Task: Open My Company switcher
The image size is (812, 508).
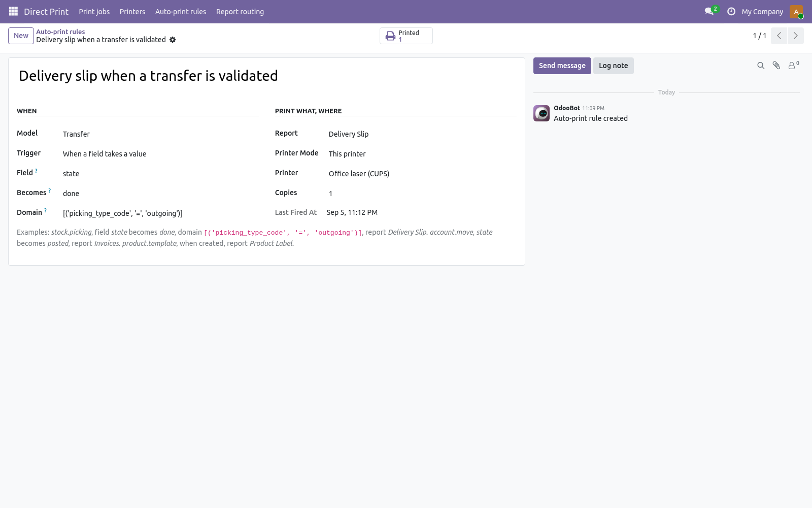Action: coord(762,11)
